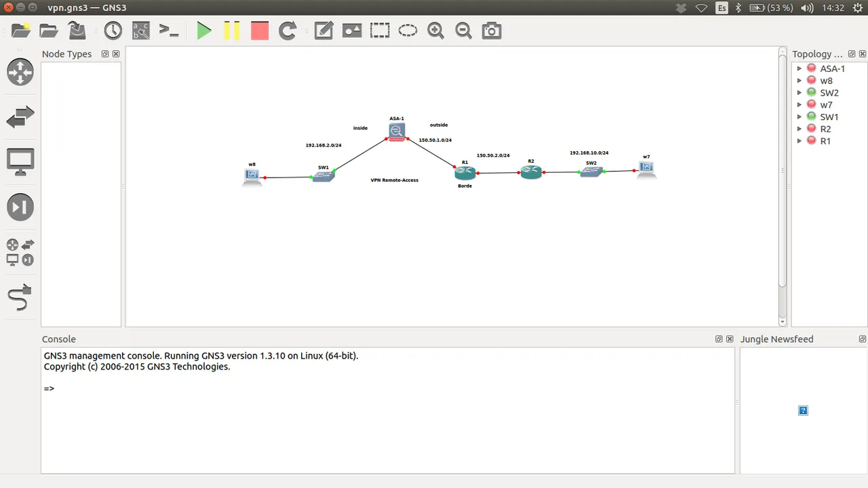Select R1 label in topology summary
This screenshot has width=868, height=488.
[x=825, y=141]
